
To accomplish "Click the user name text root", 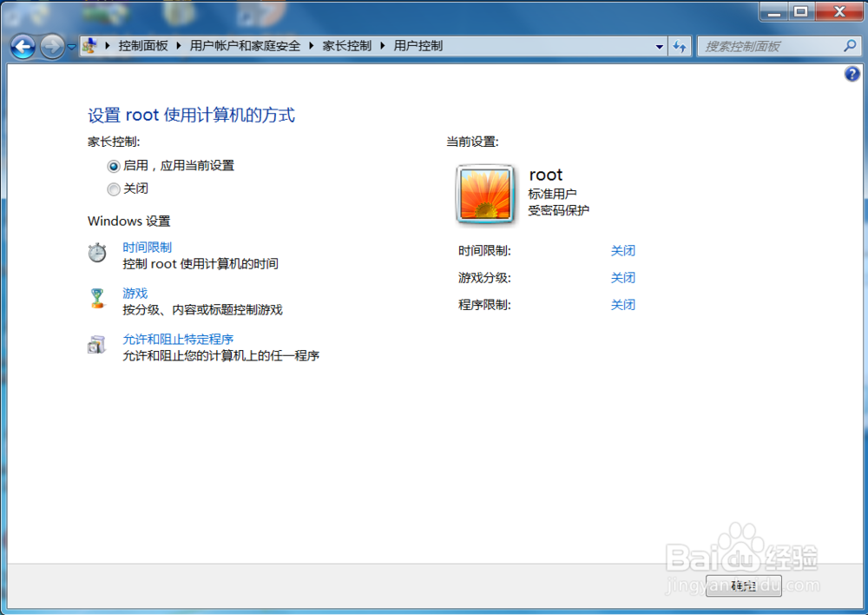I will point(546,175).
